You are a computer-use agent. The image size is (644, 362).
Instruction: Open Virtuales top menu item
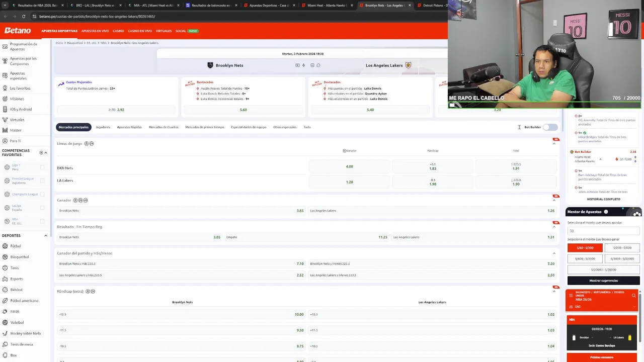tap(164, 31)
